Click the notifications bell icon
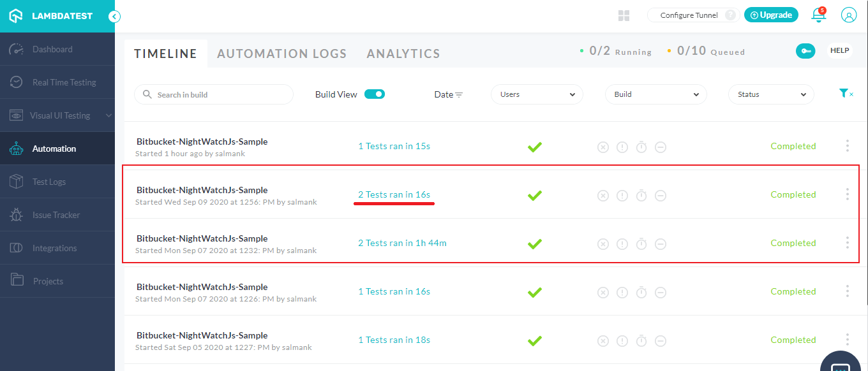The width and height of the screenshot is (868, 371). click(x=818, y=16)
